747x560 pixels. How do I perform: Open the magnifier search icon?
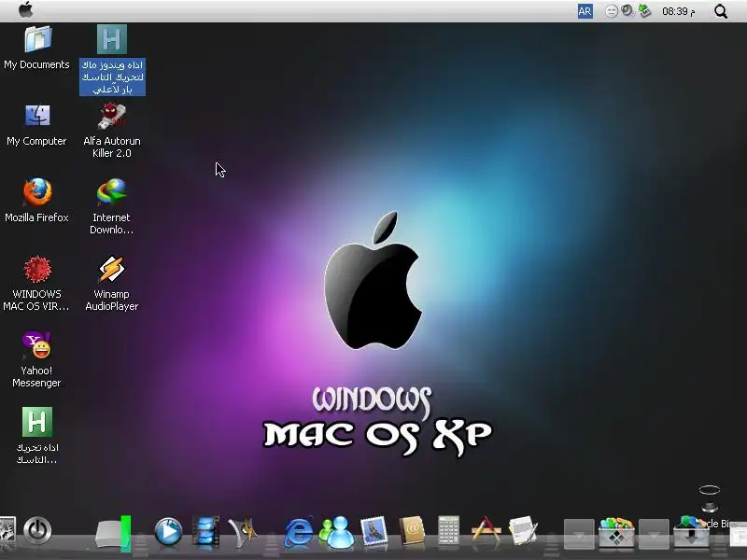pyautogui.click(x=721, y=11)
